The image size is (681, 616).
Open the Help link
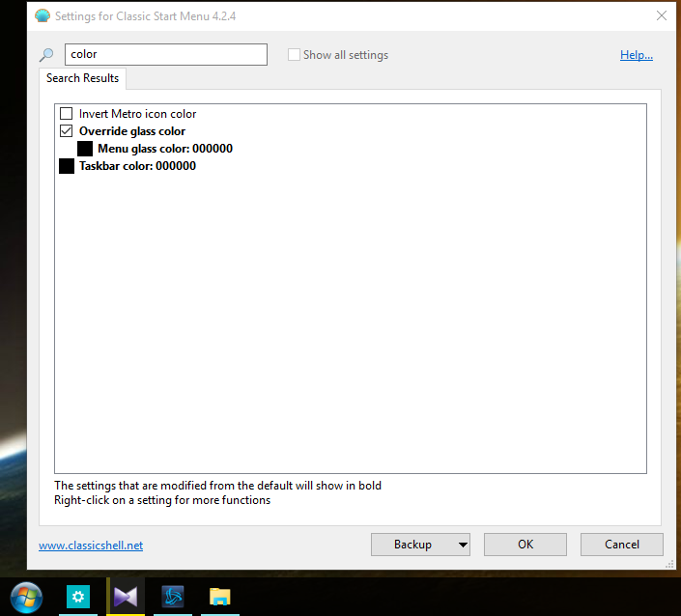tap(637, 55)
